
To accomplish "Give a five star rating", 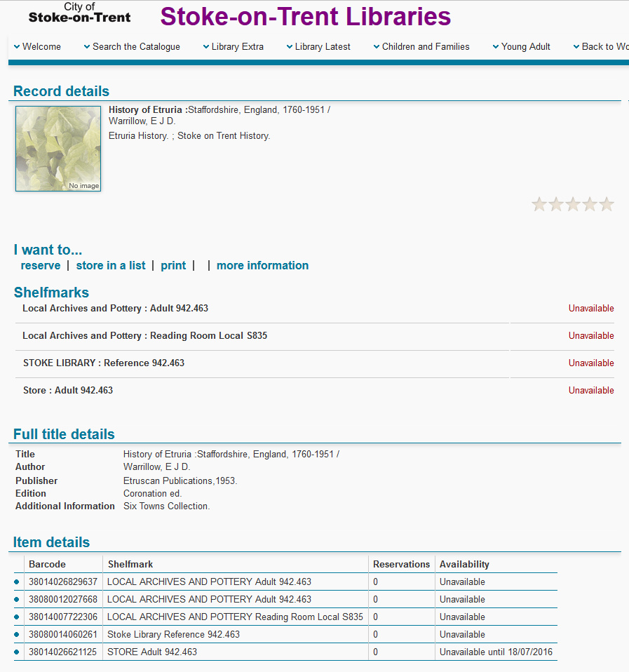I will click(607, 204).
